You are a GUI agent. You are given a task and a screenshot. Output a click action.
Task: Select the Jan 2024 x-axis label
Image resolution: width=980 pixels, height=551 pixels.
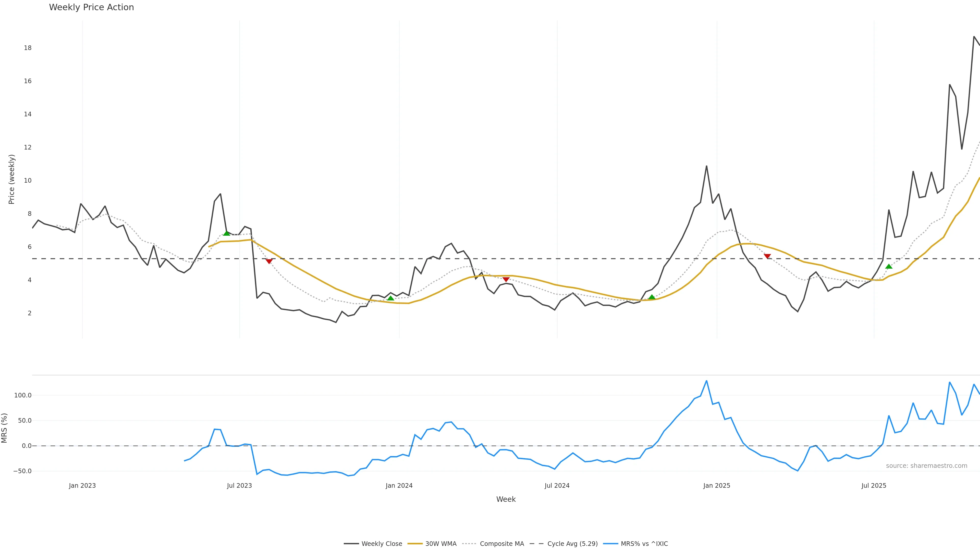[x=399, y=486]
